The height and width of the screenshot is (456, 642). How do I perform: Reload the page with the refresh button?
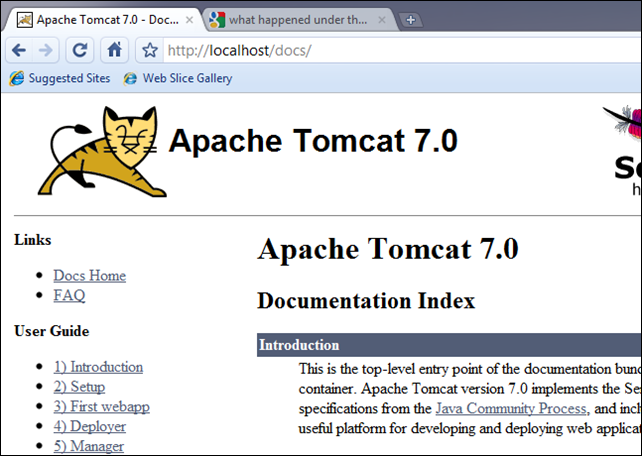point(79,50)
